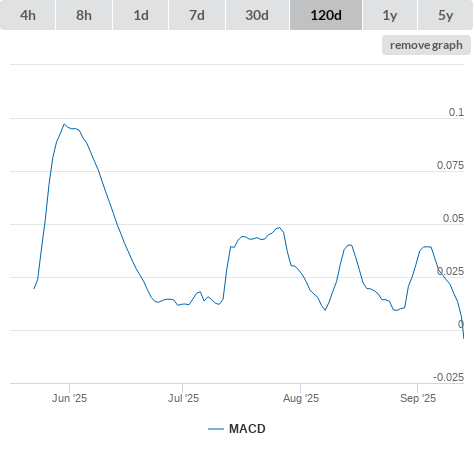Click the MACD peak near 0.1 in June

64,124
